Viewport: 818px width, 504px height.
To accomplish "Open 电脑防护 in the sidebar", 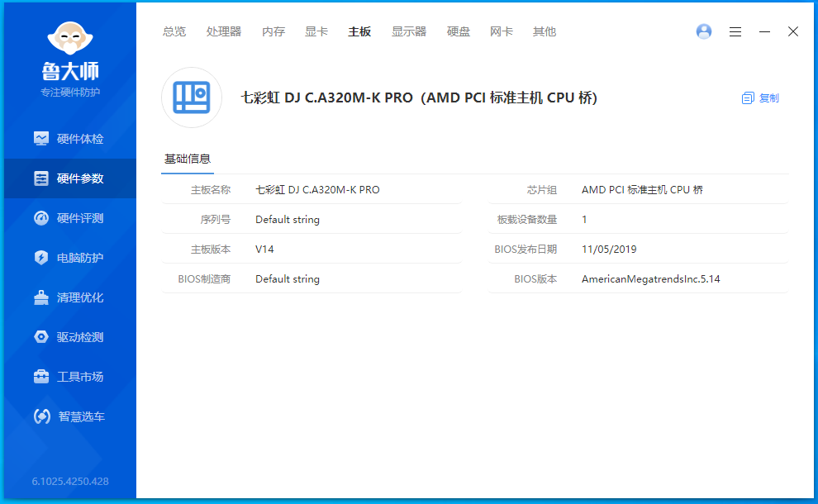I will point(70,258).
